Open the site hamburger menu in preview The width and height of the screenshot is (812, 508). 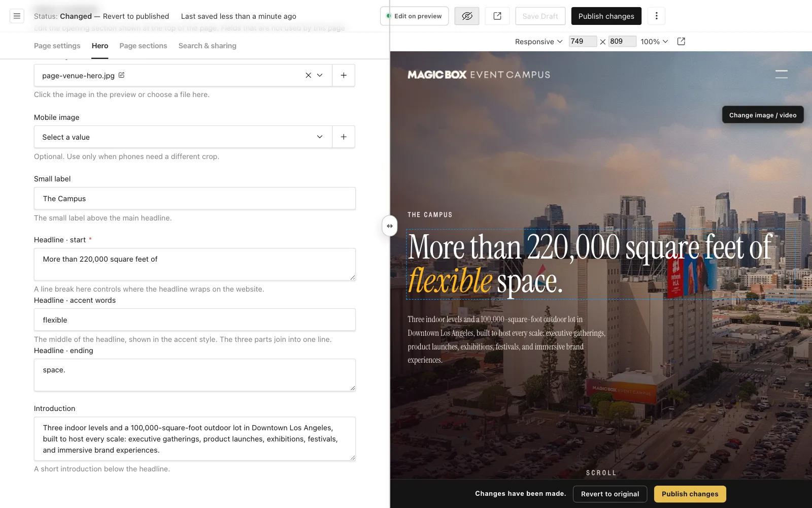[x=782, y=75]
